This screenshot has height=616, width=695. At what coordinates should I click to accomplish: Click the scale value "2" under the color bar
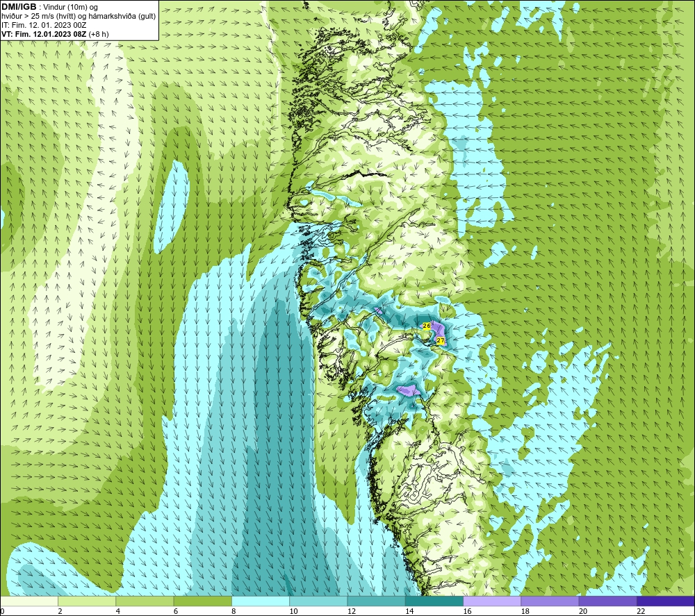coord(60,611)
